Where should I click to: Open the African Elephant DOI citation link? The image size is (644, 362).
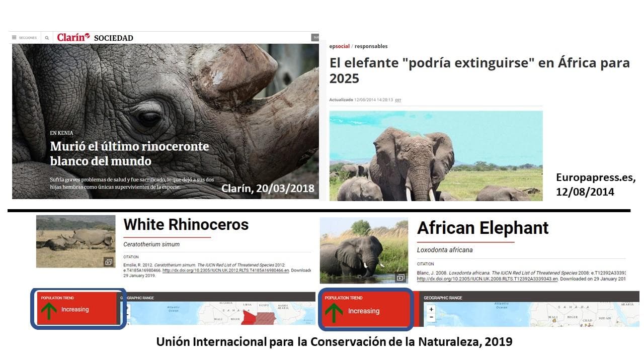coord(487,279)
